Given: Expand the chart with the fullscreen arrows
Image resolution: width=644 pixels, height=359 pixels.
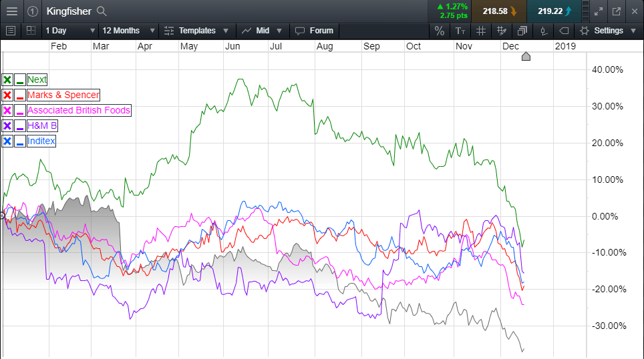Looking at the screenshot, I should (x=599, y=11).
